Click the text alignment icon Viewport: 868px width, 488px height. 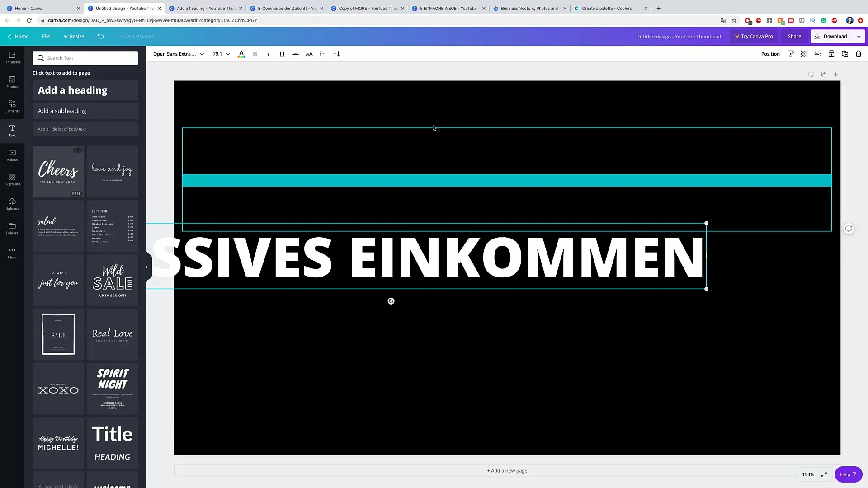point(296,54)
